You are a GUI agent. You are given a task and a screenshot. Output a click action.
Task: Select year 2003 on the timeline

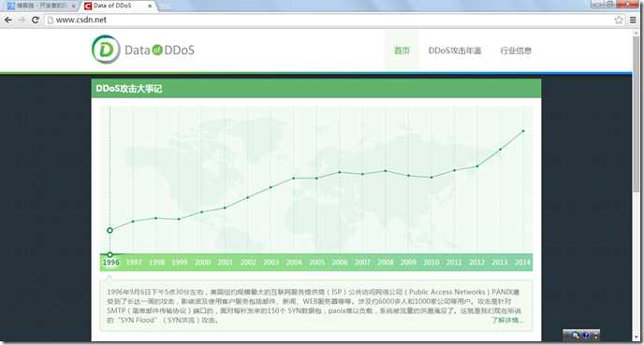coord(271,263)
